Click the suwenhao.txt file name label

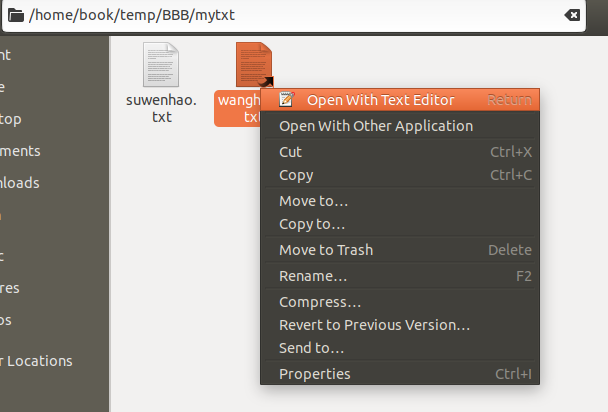point(161,109)
